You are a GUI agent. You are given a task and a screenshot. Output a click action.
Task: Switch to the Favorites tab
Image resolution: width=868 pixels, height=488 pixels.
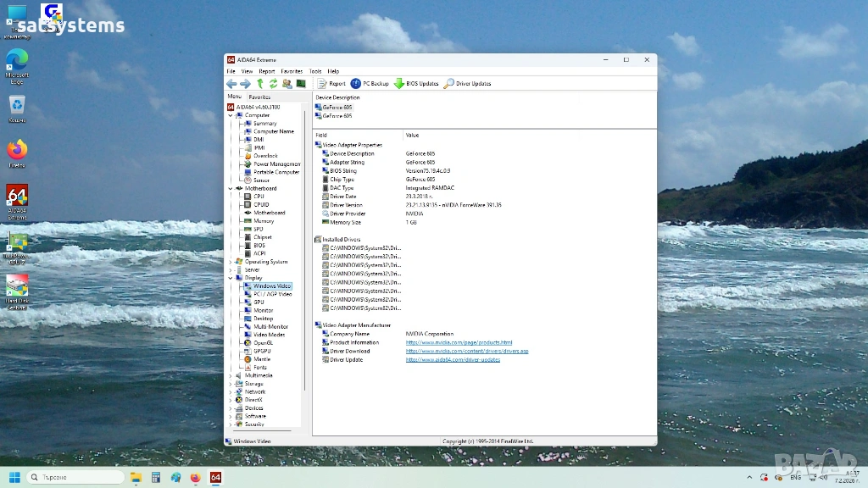click(x=259, y=97)
